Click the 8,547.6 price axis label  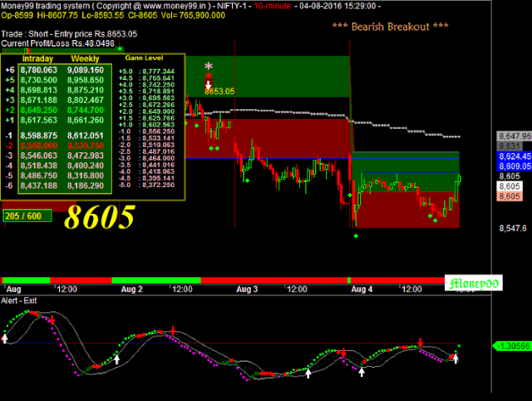[513, 228]
